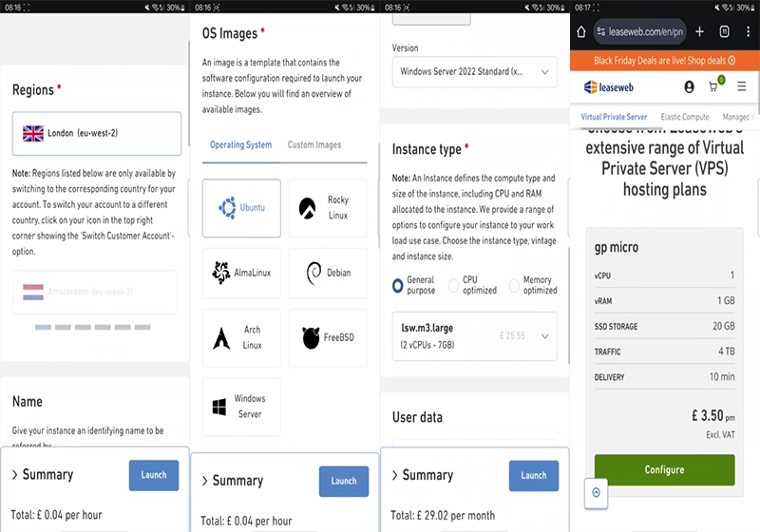
Task: Click the first region carousel indicator
Action: point(43,328)
